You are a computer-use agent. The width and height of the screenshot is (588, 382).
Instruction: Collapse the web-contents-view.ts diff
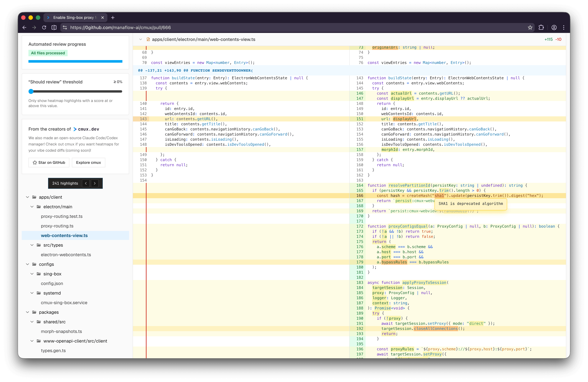tap(141, 39)
